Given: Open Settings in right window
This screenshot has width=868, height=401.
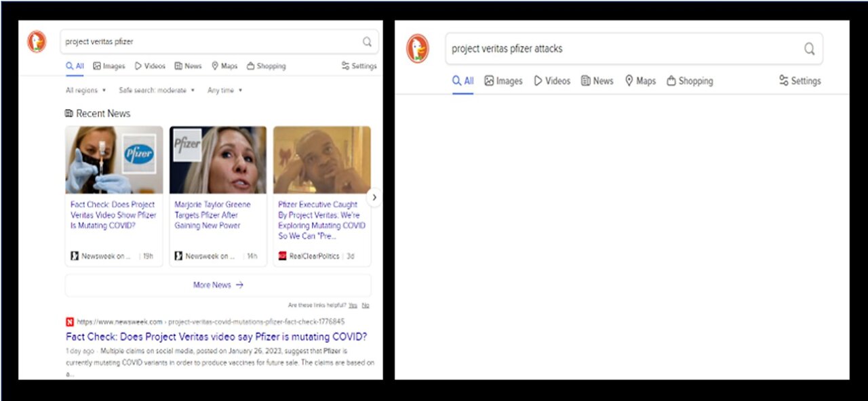Looking at the screenshot, I should tap(800, 81).
